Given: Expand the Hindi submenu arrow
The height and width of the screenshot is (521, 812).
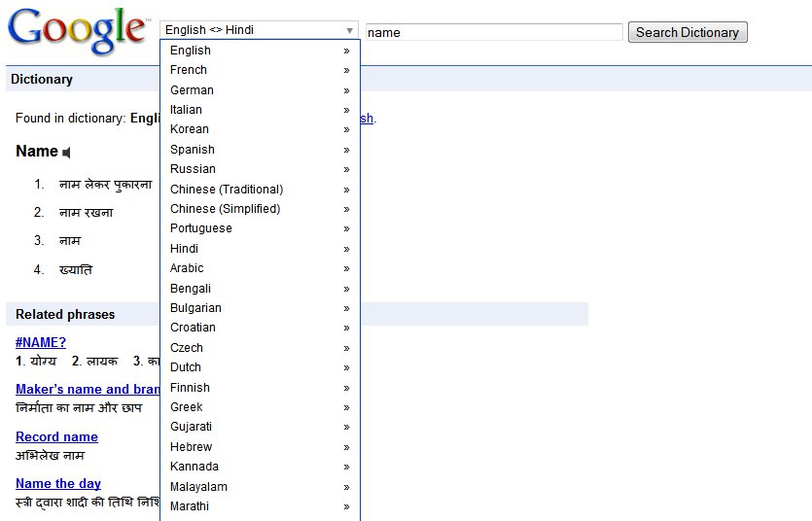Looking at the screenshot, I should [346, 250].
